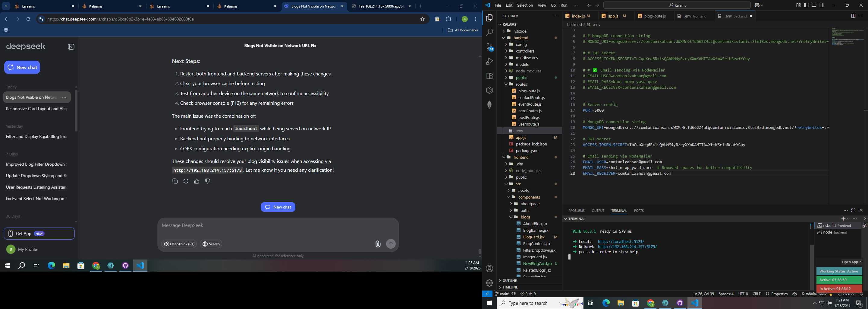Regenerate the DeepSeek response
Screen dimensions: 868x309
(x=186, y=181)
